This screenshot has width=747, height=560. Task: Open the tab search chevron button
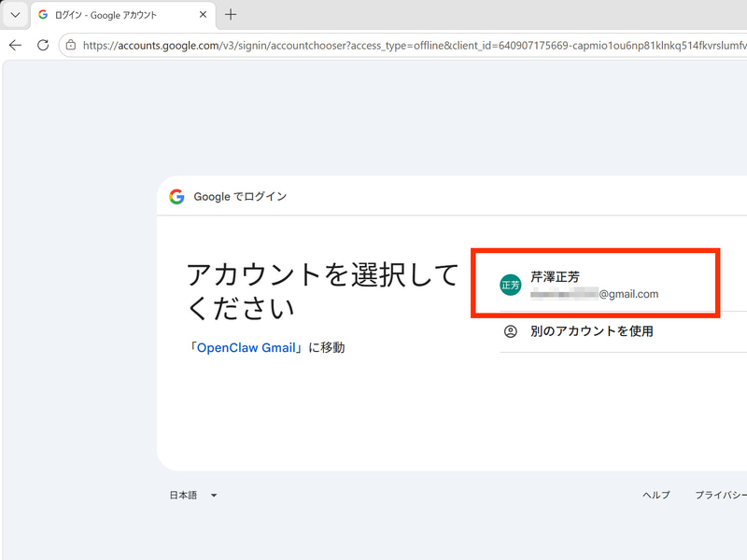15,15
